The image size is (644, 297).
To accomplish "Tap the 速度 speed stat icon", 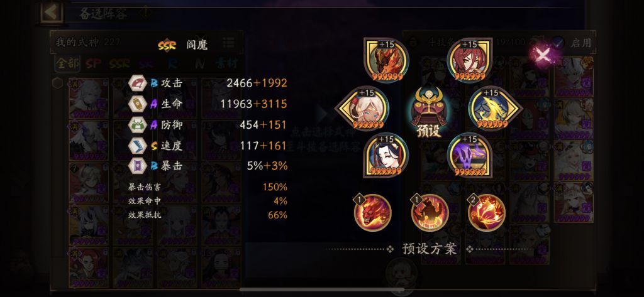I will pyautogui.click(x=136, y=145).
